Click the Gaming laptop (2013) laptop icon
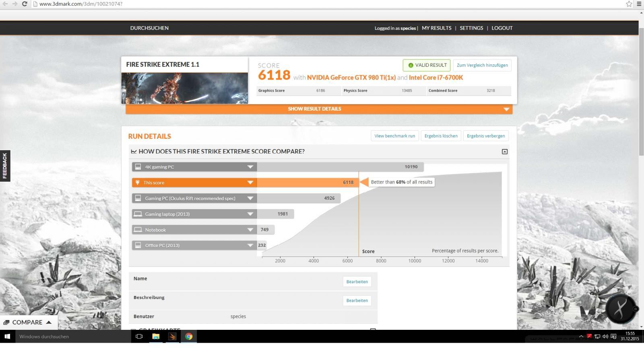The image size is (644, 362). coord(138,214)
